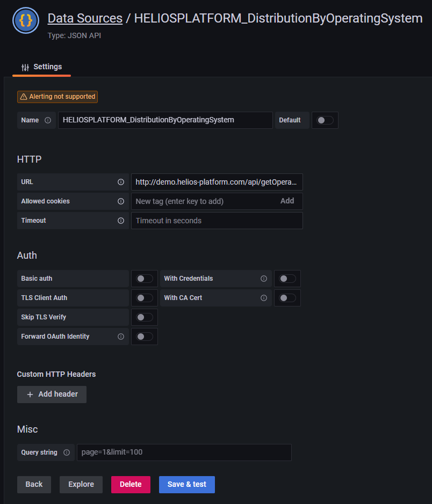Click the Allowed cookies info icon

tap(120, 201)
